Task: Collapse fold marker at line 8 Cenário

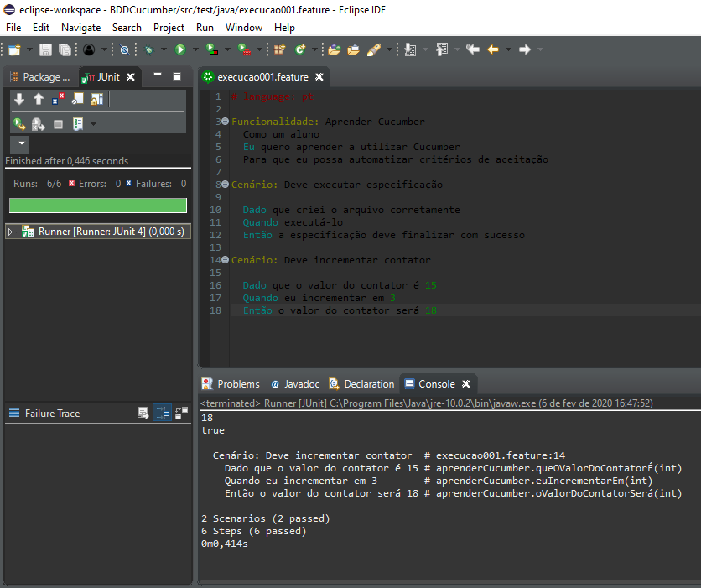Action: pos(226,185)
